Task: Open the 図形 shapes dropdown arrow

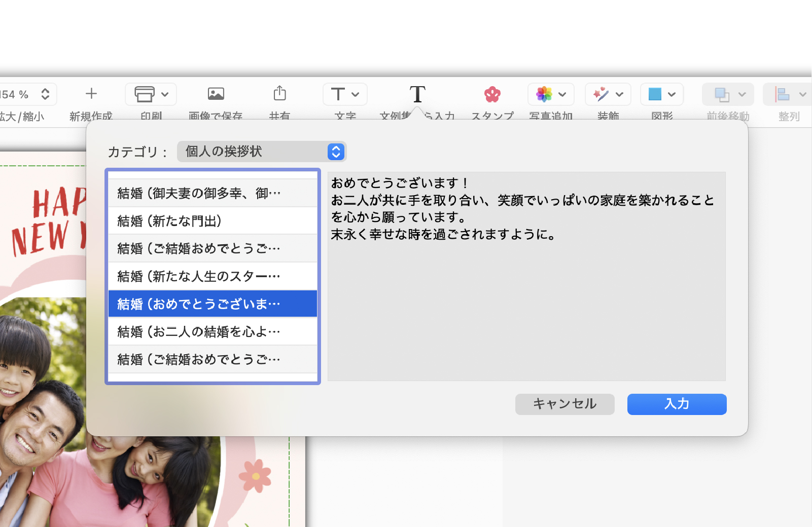Action: point(673,94)
